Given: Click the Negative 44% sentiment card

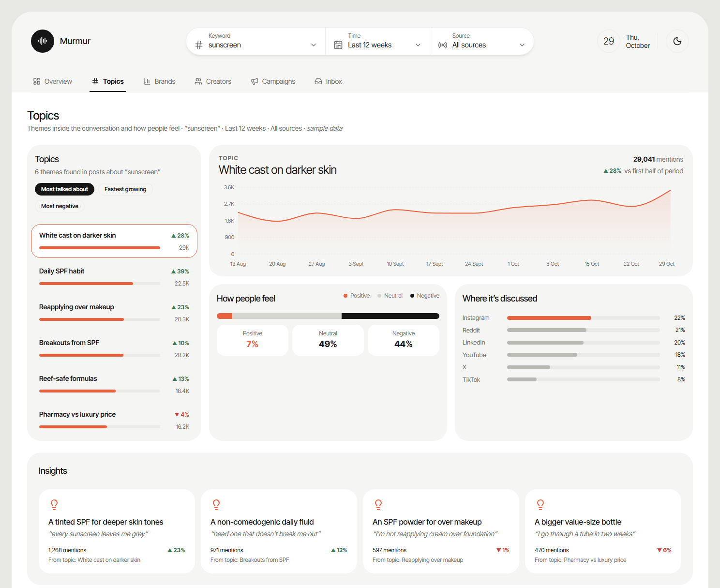Looking at the screenshot, I should click(x=404, y=340).
